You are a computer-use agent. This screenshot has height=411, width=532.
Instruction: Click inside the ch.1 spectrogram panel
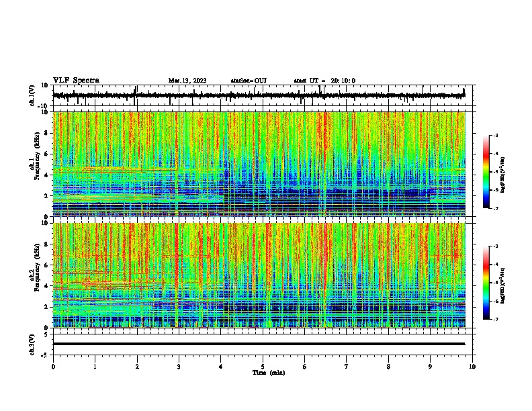pyautogui.click(x=259, y=164)
